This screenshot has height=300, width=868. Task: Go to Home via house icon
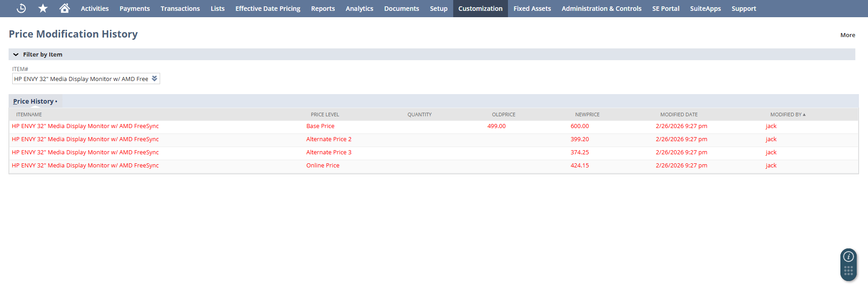tap(65, 8)
